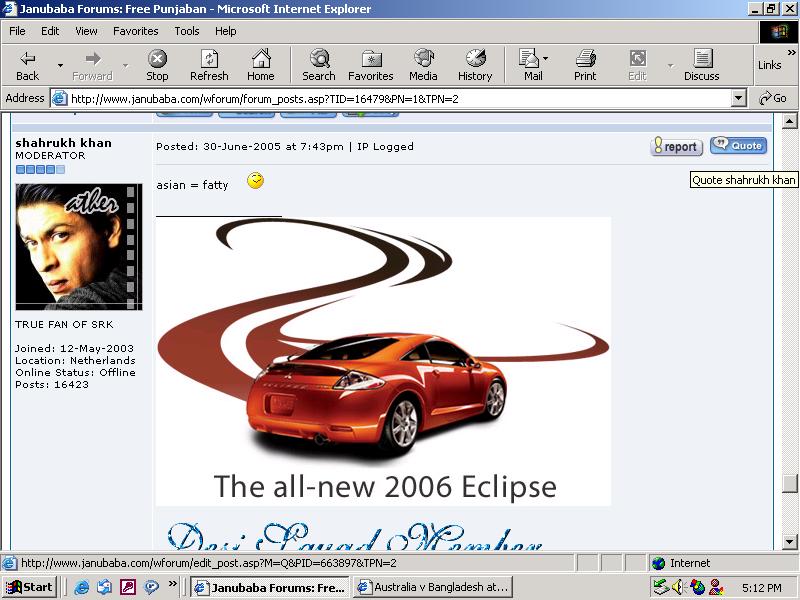The image size is (800, 600).
Task: Open the Tools menu
Action: pos(187,31)
